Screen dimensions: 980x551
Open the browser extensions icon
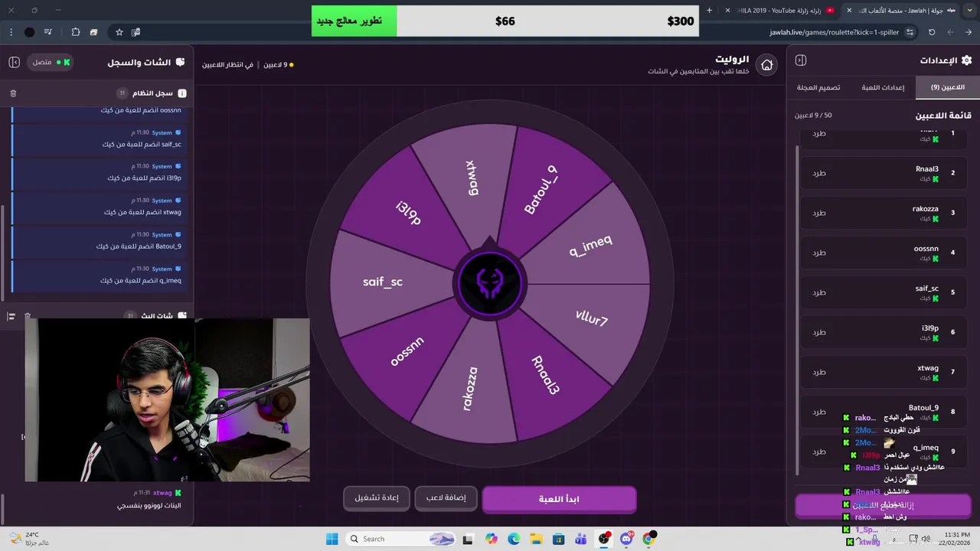pos(76,32)
